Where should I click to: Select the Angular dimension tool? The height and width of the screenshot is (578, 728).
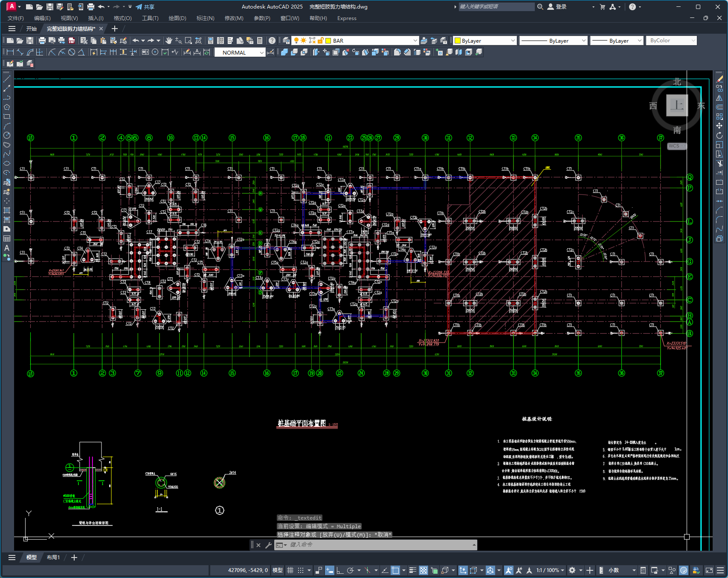pyautogui.click(x=81, y=52)
